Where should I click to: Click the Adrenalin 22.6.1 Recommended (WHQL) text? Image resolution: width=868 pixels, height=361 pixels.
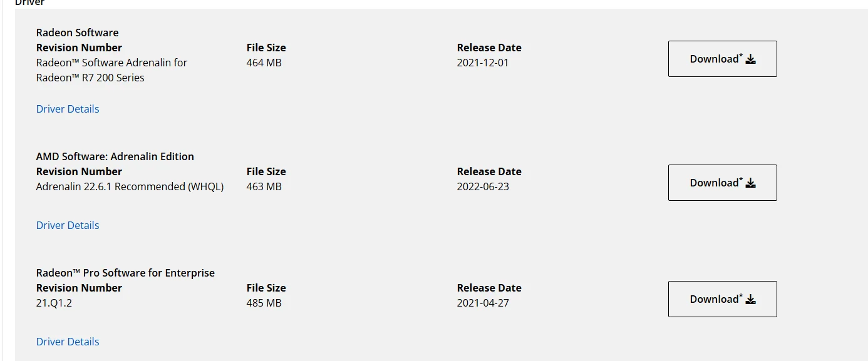(130, 186)
